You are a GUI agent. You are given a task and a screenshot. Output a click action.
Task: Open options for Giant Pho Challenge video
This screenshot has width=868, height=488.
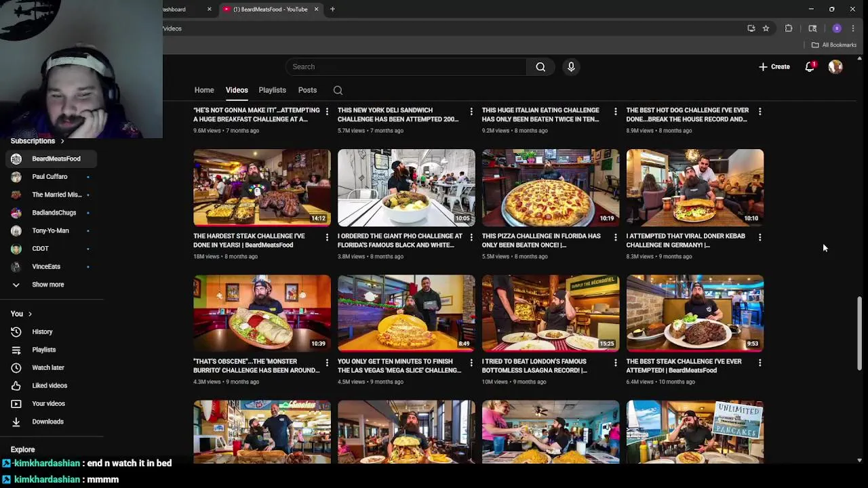coord(471,237)
